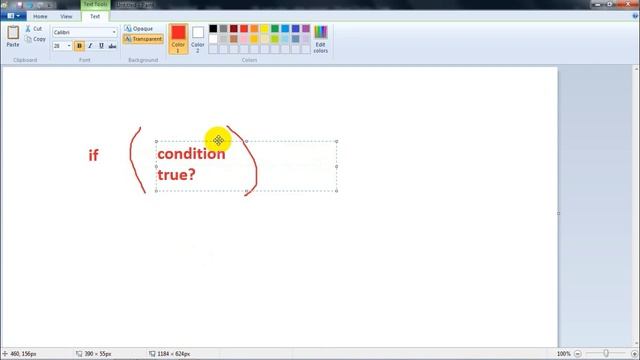This screenshot has height=360, width=640.
Task: Toggle Underline text formatting
Action: click(x=101, y=46)
